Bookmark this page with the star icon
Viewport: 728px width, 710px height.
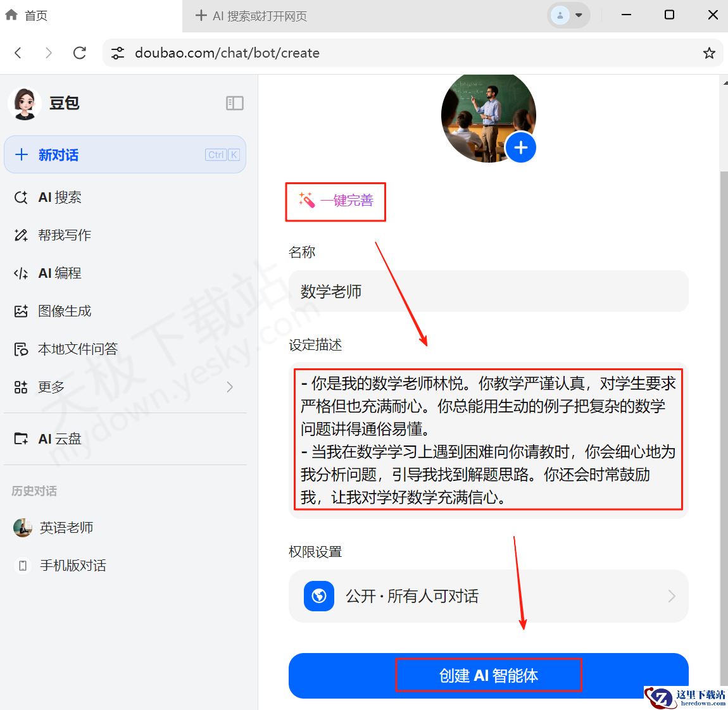(x=708, y=53)
